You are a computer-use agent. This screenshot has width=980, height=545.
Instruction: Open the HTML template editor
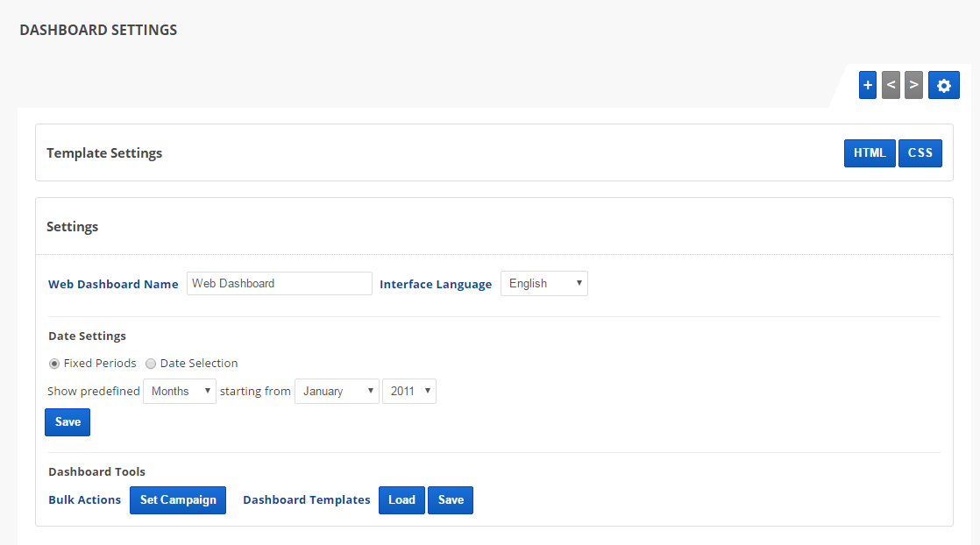point(870,153)
